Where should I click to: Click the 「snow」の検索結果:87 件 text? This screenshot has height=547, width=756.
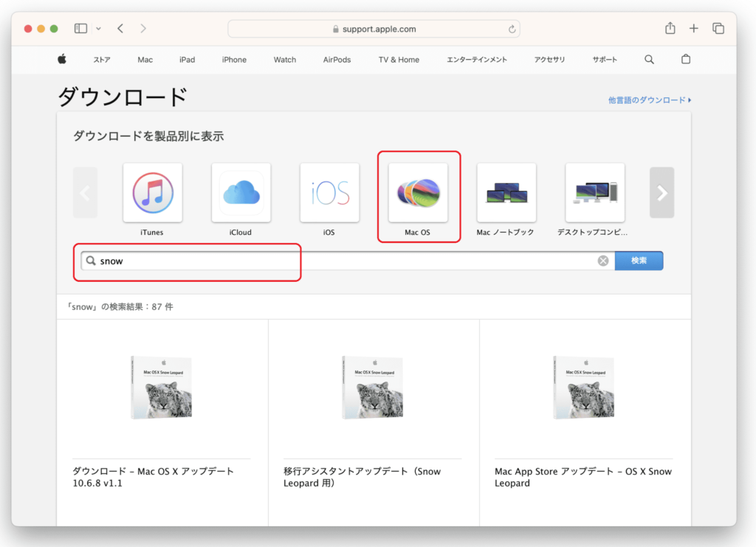pos(120,307)
